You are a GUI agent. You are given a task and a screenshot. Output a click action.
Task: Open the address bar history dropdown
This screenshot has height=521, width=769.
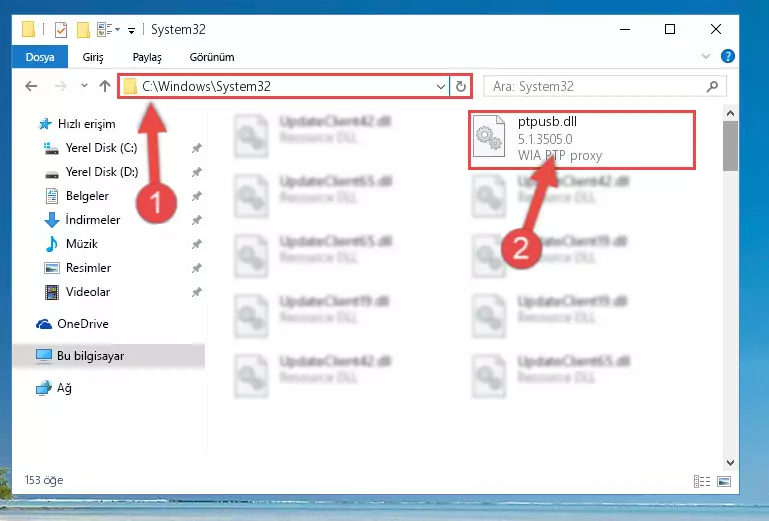coord(440,87)
